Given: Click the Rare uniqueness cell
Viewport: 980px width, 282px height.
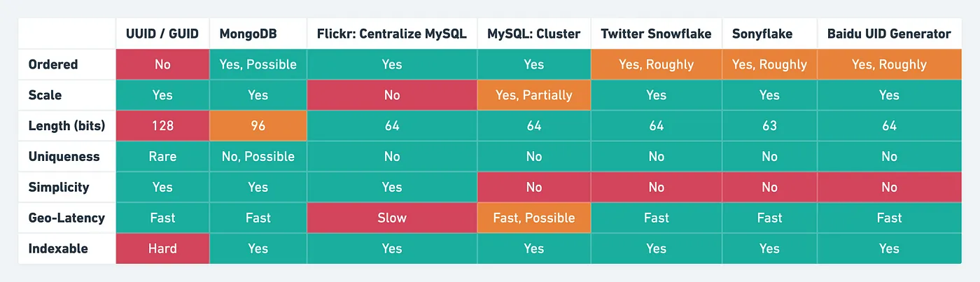Looking at the screenshot, I should click(x=162, y=156).
